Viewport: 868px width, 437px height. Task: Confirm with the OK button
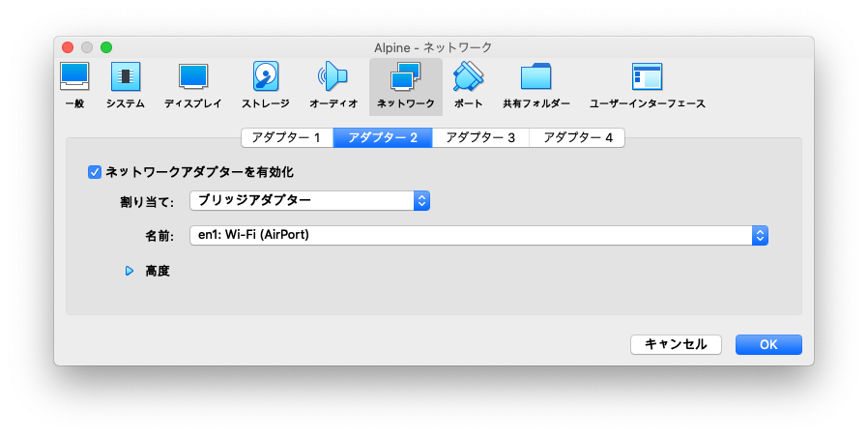coord(768,344)
